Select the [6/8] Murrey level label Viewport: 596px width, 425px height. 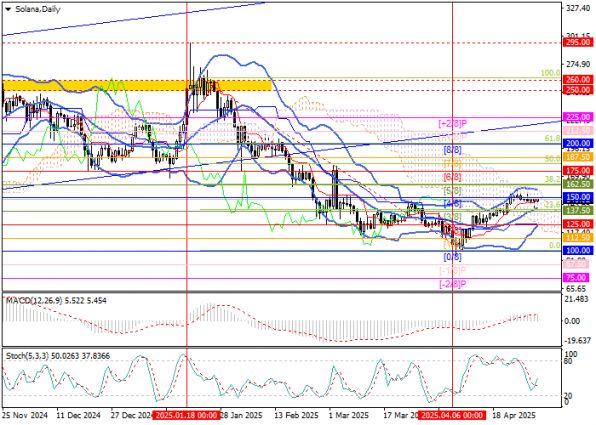tap(453, 177)
